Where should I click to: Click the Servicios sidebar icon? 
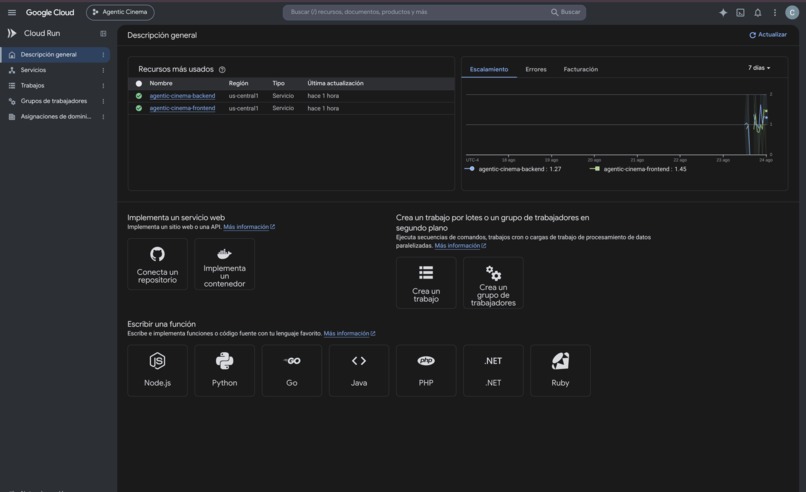click(12, 70)
